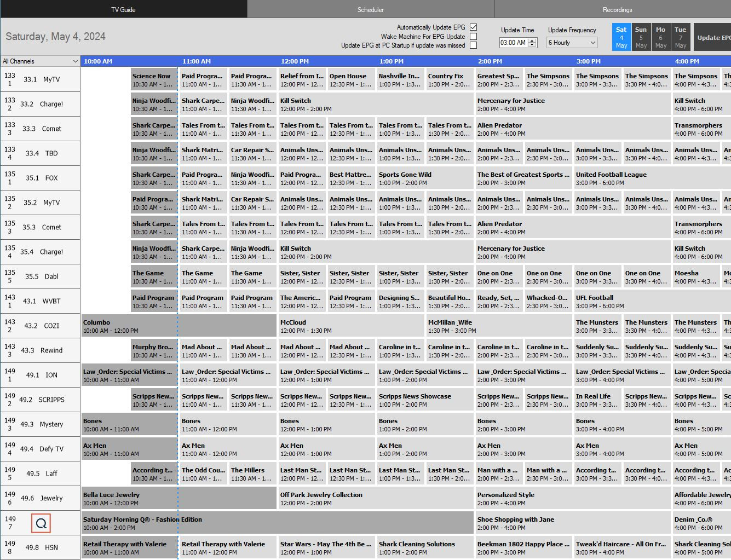Enable Wake Machine For EPG Update
The height and width of the screenshot is (560, 731).
473,37
